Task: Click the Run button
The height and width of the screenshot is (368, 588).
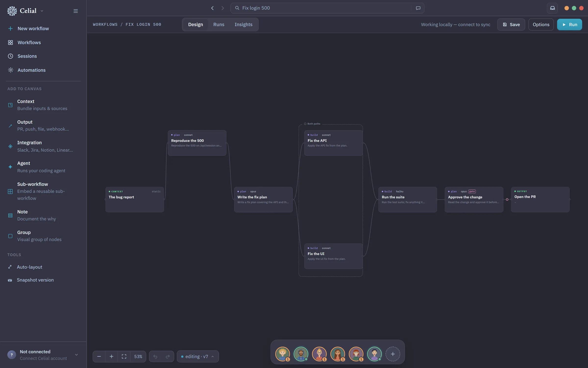Action: 569,25
